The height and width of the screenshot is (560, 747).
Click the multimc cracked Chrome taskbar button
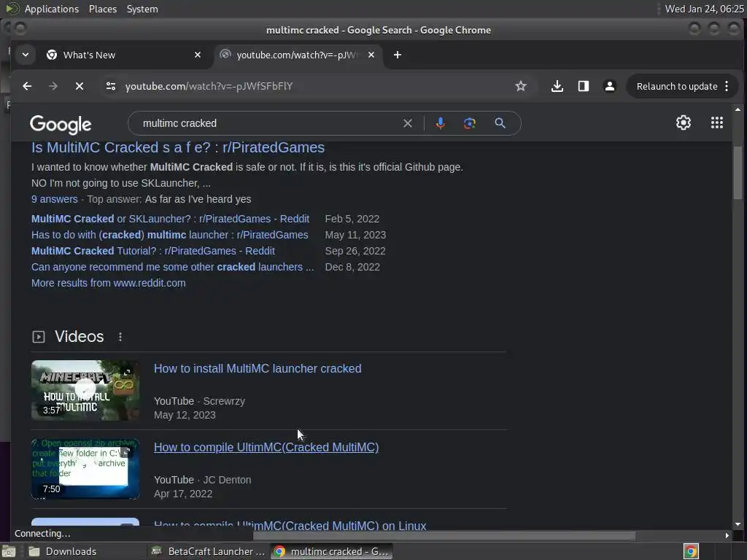click(332, 551)
